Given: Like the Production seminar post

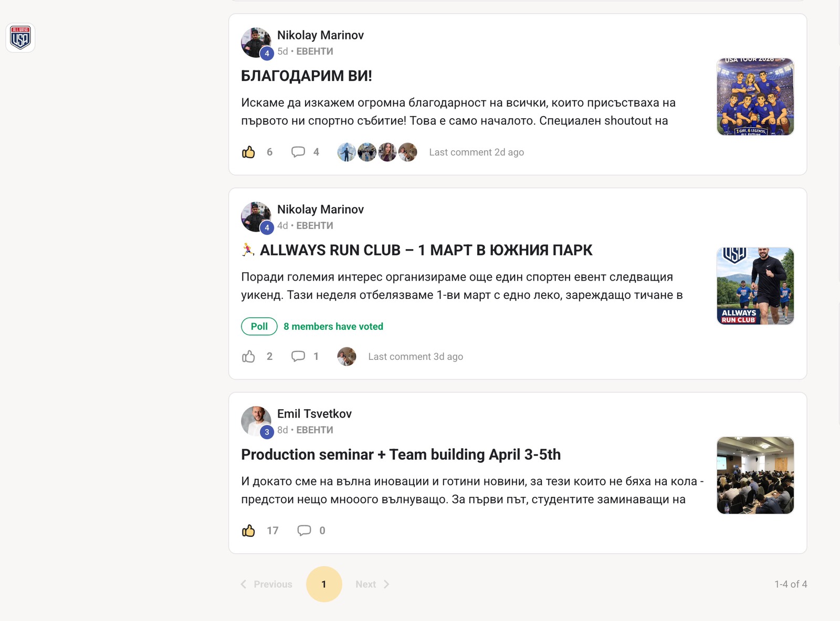Looking at the screenshot, I should 248,531.
